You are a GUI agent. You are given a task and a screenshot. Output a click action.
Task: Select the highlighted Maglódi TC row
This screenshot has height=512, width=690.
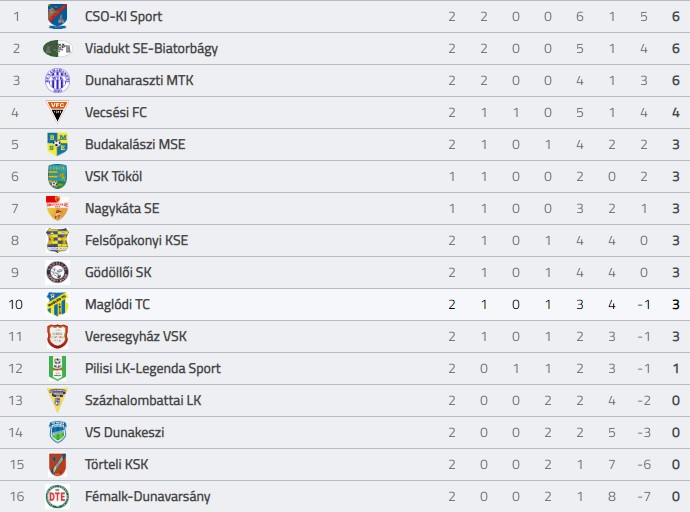coord(345,304)
